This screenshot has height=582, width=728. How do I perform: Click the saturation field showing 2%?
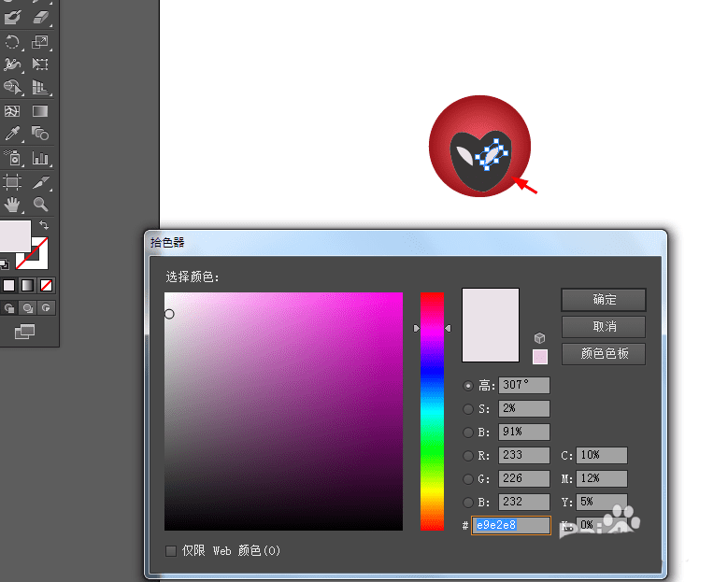pos(524,408)
